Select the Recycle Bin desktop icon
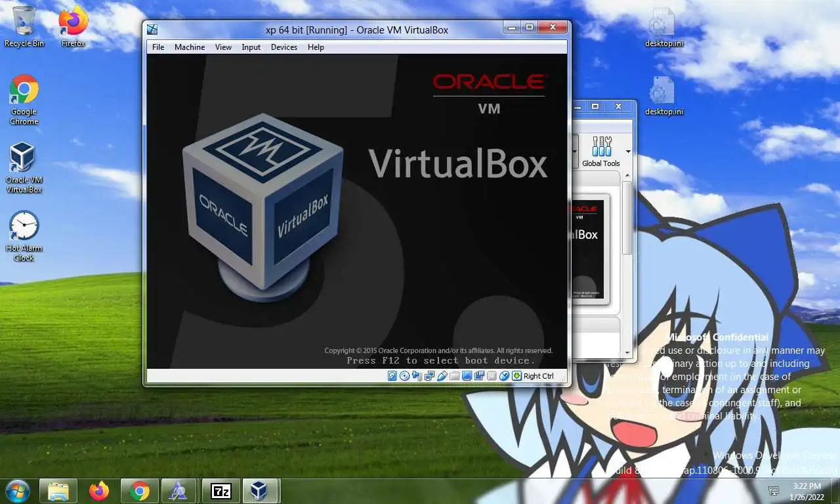The height and width of the screenshot is (504, 840). point(24,27)
